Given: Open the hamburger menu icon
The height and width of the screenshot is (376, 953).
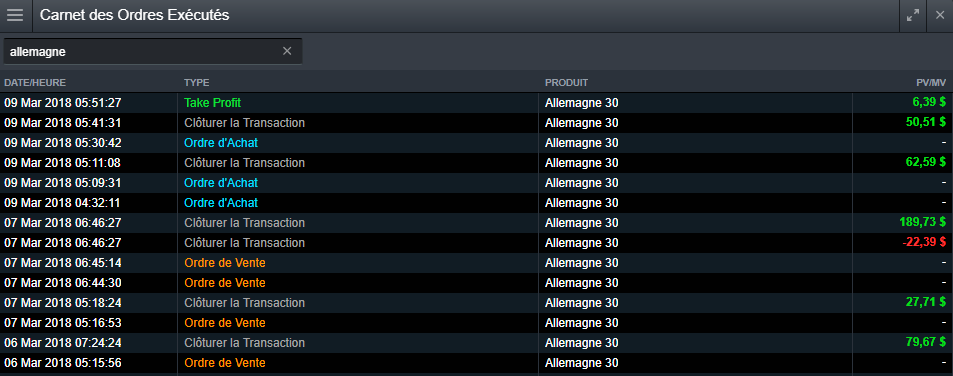Looking at the screenshot, I should [15, 16].
